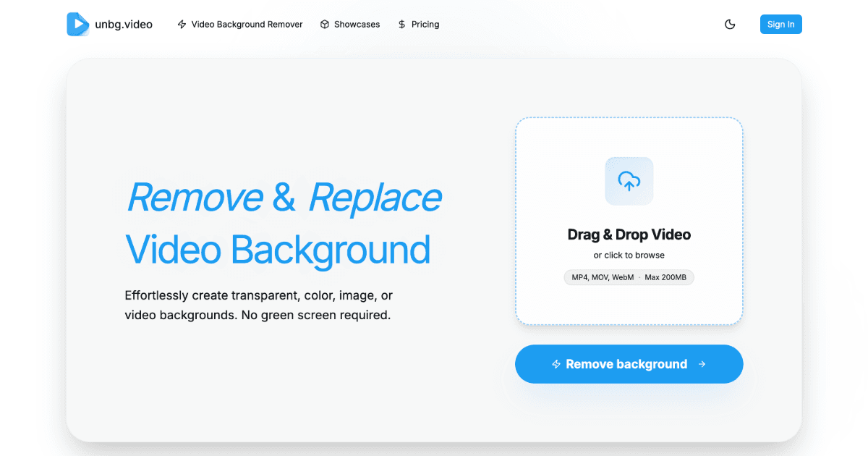Open the Video Background Remover menu item
Screen dimensions: 868x456
tap(239, 25)
